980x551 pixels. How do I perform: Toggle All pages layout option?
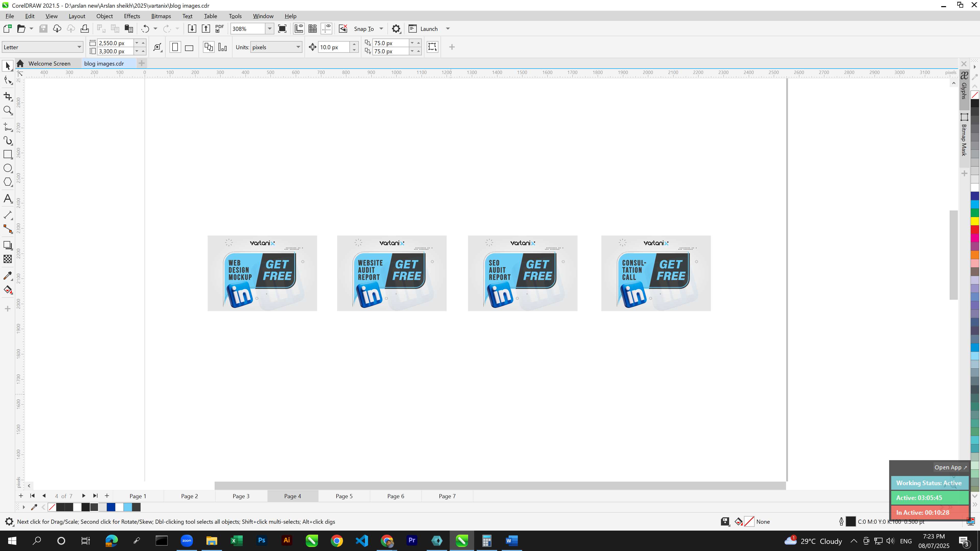click(x=209, y=47)
